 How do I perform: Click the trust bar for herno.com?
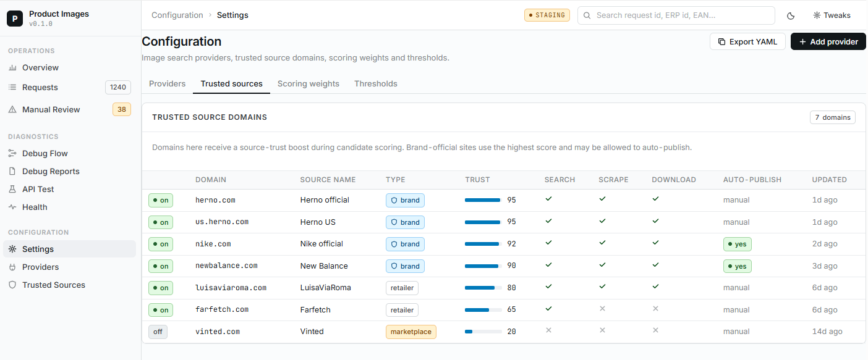pos(483,200)
